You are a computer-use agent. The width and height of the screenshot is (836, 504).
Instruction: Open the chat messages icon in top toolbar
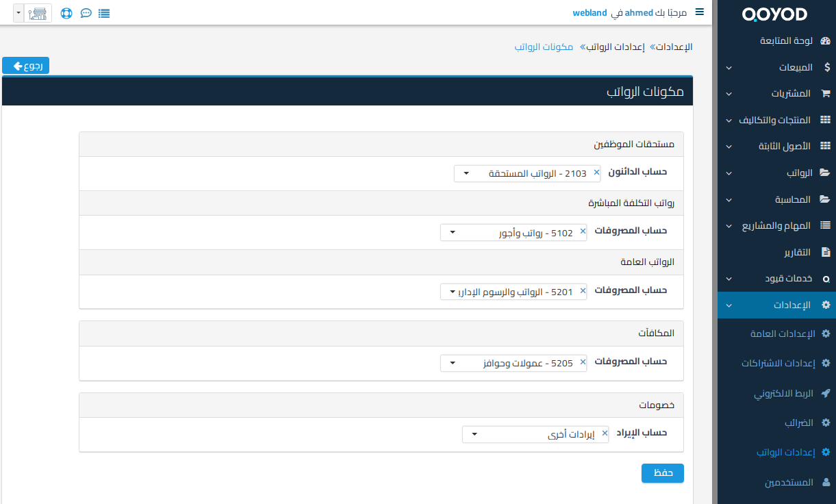[x=85, y=13]
